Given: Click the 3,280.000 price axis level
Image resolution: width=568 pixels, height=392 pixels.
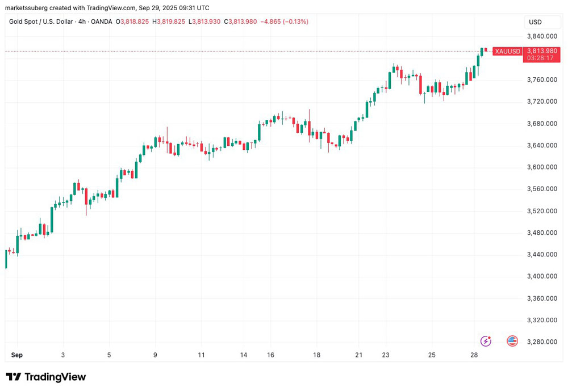Looking at the screenshot, I should point(542,342).
